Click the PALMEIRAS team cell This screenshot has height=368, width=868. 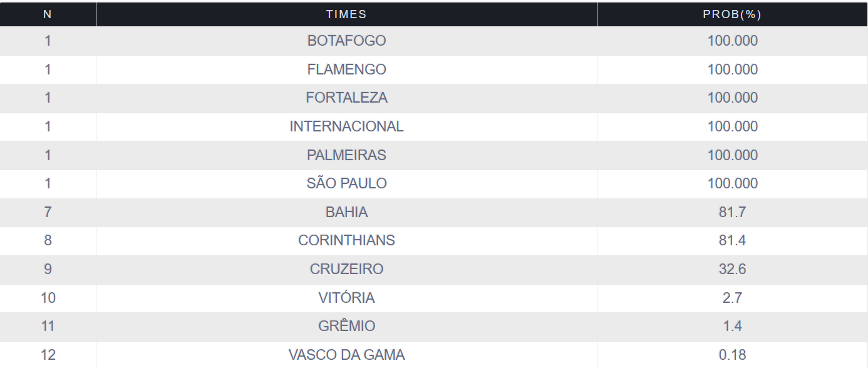tap(346, 155)
